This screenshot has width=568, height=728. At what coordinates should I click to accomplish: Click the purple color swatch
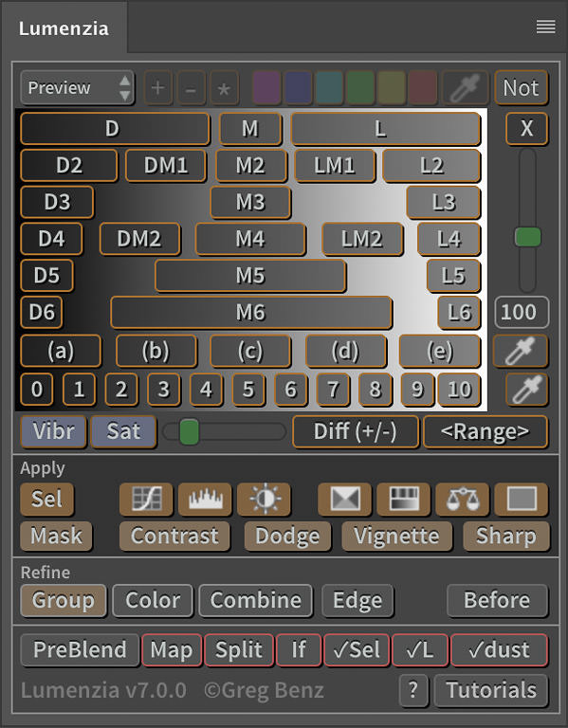[266, 87]
